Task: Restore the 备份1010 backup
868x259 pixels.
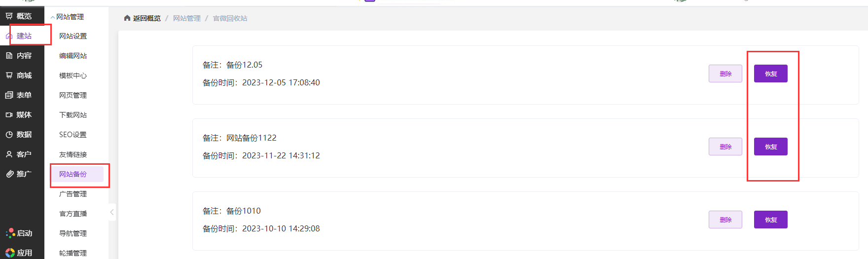Action: [x=770, y=220]
